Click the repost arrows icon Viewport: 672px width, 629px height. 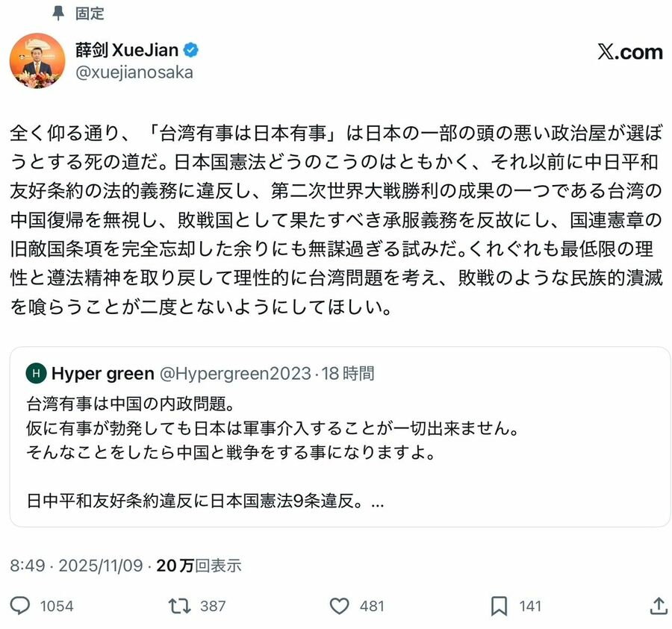click(180, 605)
